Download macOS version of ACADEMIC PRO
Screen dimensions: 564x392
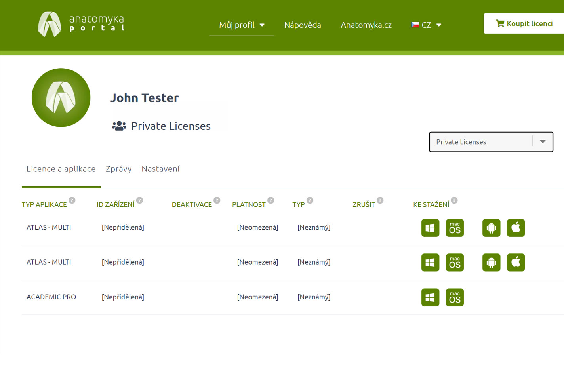[455, 297]
